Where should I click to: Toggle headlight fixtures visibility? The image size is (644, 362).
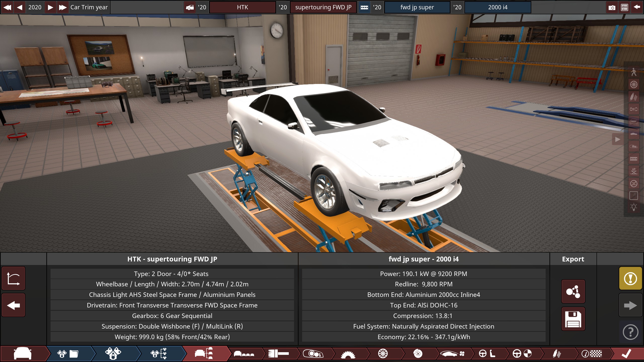tap(634, 146)
